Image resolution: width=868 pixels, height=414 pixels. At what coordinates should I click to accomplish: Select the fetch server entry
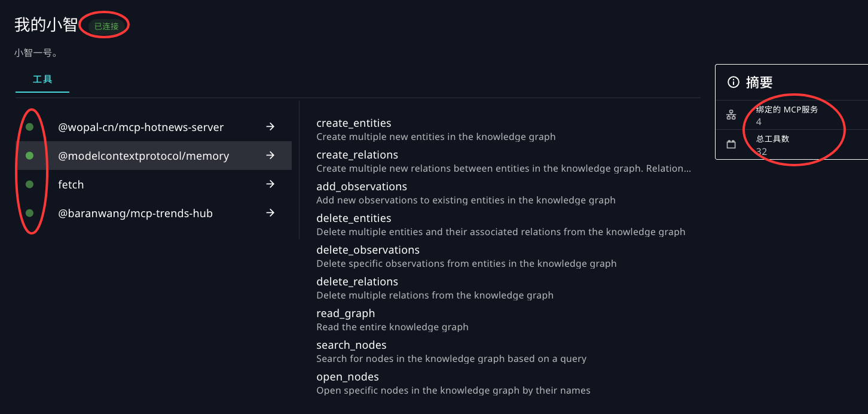[71, 185]
